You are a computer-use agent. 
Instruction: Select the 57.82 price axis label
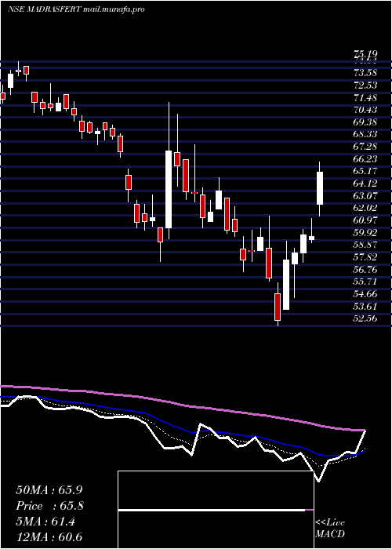(x=365, y=257)
